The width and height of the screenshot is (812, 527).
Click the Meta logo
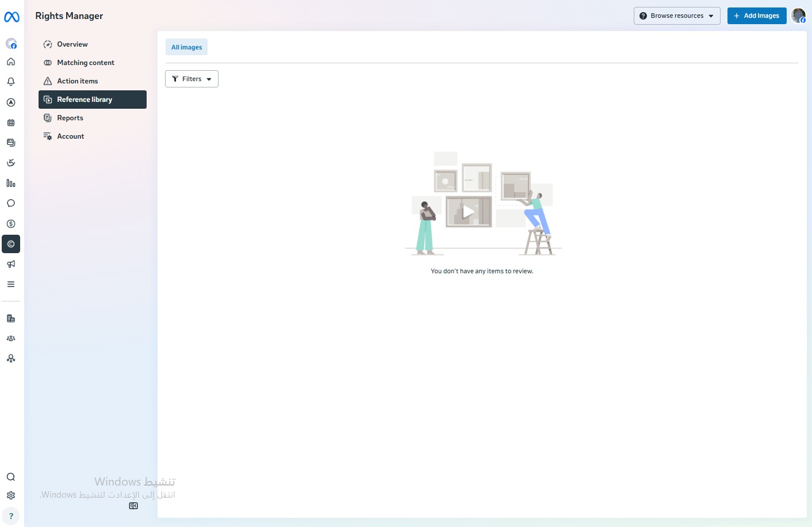[12, 17]
